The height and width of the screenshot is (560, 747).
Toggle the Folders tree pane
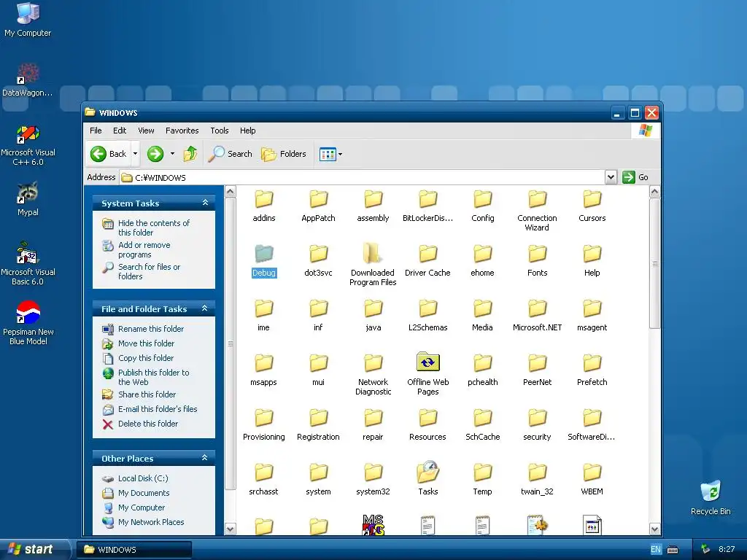point(284,154)
